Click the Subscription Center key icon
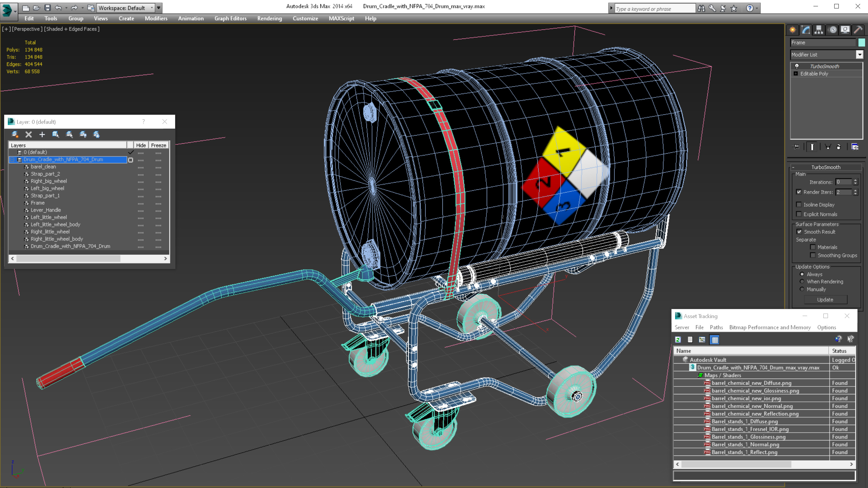 (712, 8)
